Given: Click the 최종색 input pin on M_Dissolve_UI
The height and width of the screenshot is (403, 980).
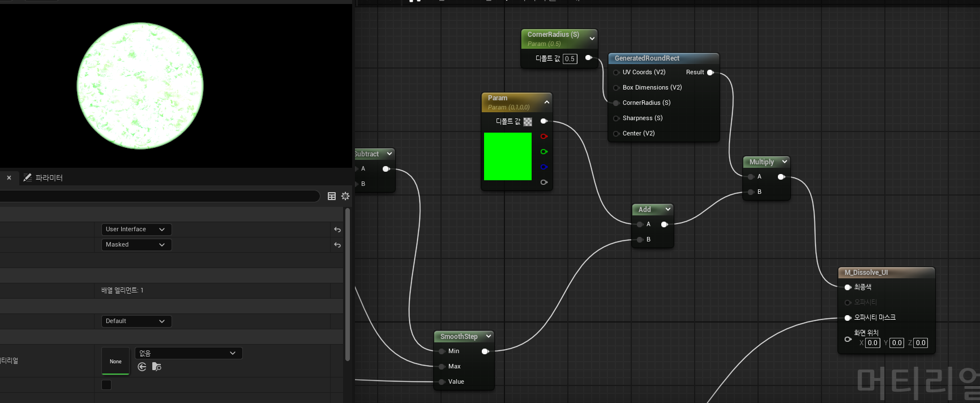Looking at the screenshot, I should coord(848,287).
